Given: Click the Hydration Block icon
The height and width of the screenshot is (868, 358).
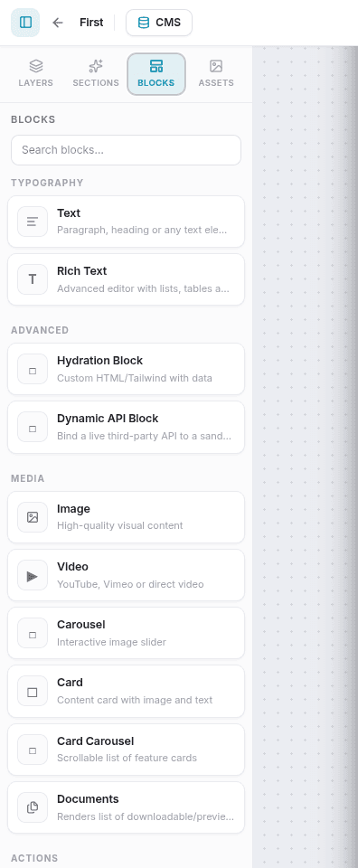Looking at the screenshot, I should pos(33,369).
